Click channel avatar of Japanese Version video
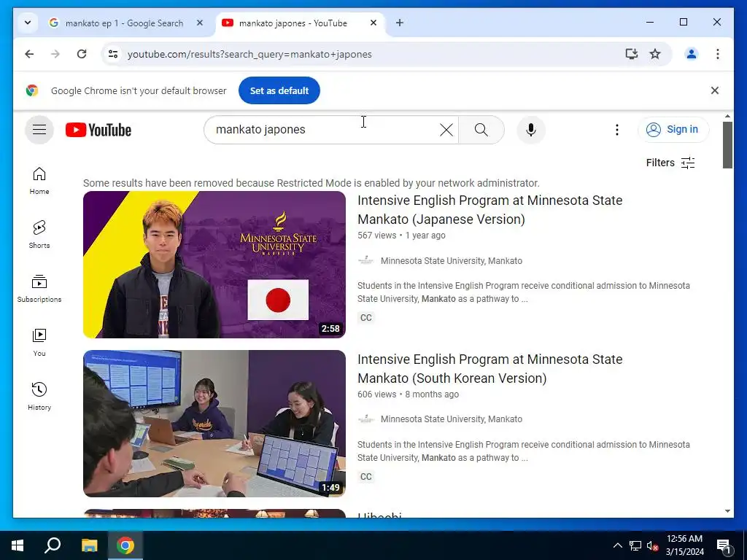The height and width of the screenshot is (560, 747). coord(366,260)
